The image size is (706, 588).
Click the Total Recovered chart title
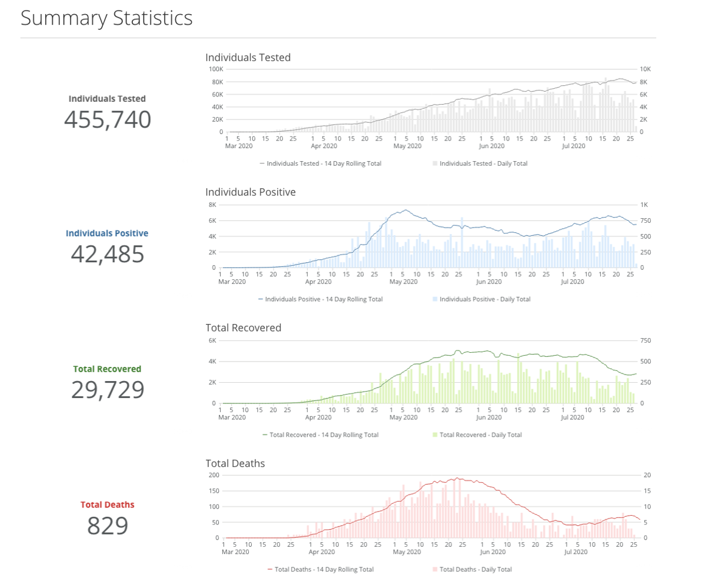tap(243, 328)
